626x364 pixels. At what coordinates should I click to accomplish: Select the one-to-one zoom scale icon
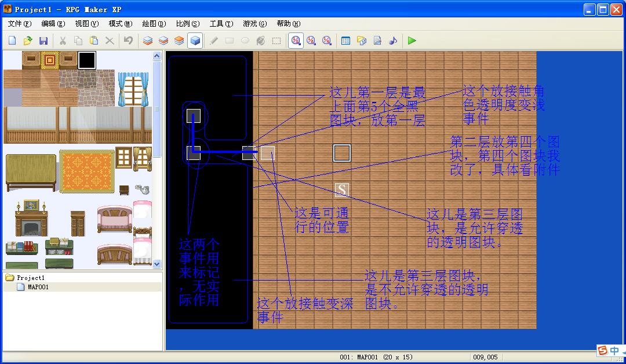[x=296, y=41]
